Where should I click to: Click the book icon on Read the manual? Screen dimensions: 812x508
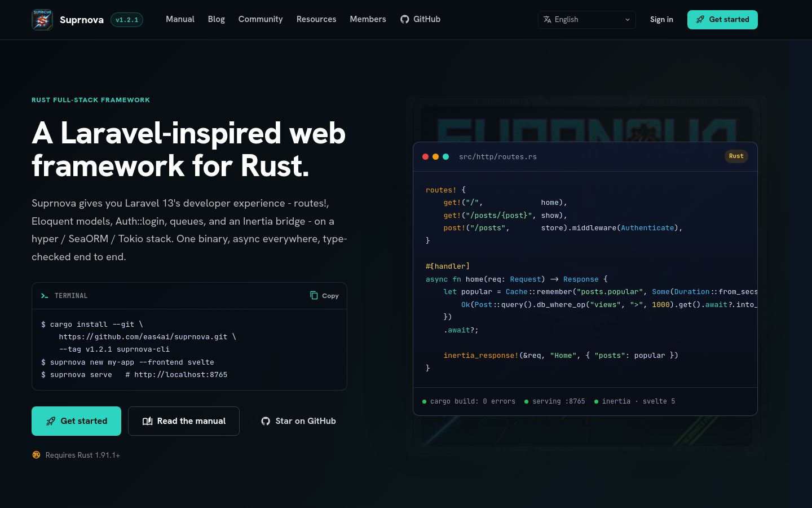(148, 421)
